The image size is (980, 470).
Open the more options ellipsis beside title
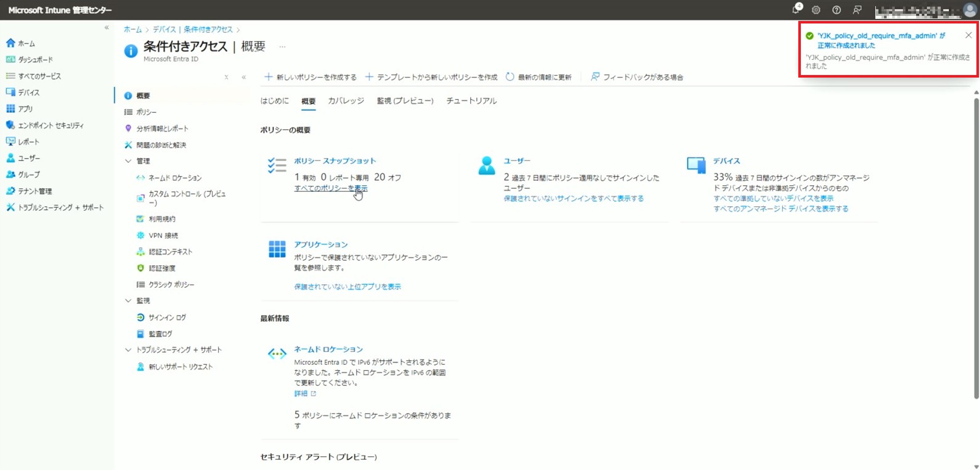282,46
